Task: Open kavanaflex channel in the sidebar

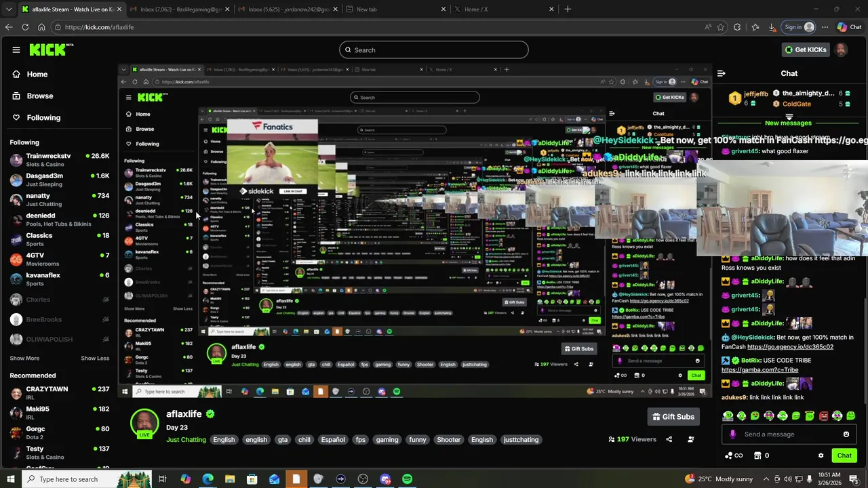Action: 58,279
